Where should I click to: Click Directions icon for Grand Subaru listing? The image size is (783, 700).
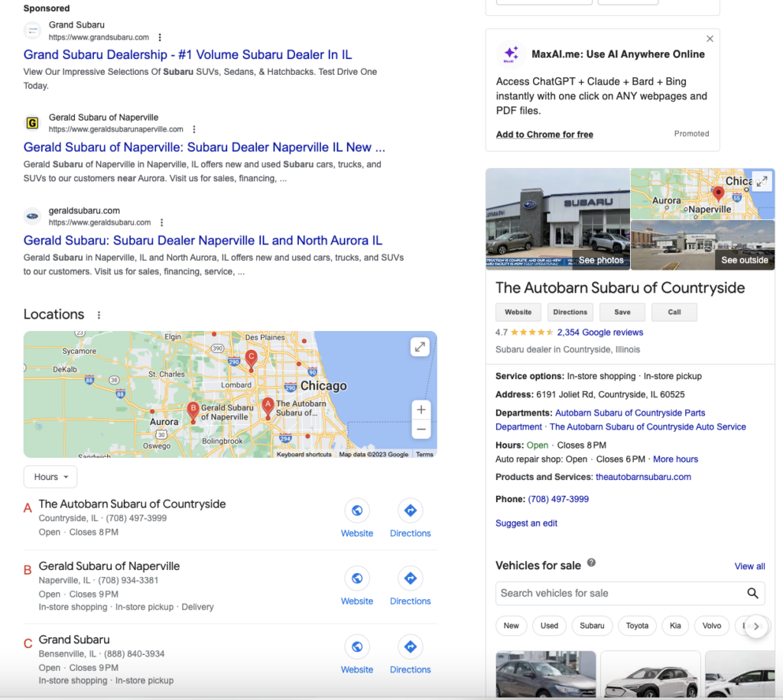tap(410, 647)
